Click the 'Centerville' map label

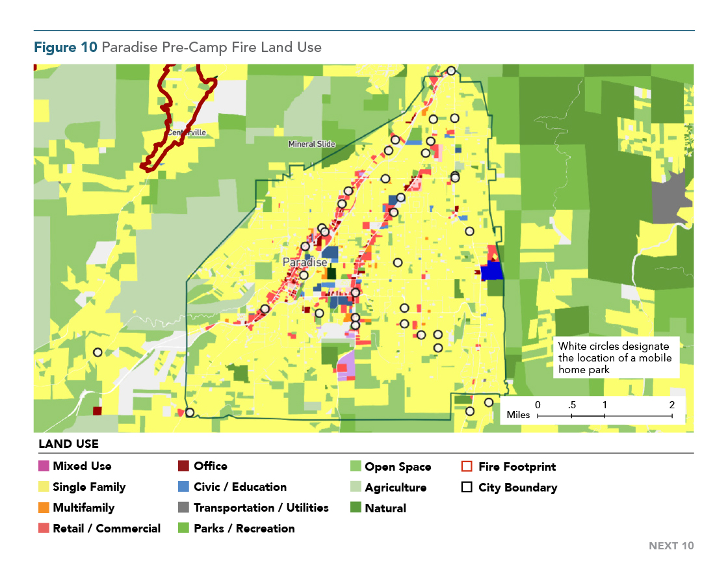(187, 133)
